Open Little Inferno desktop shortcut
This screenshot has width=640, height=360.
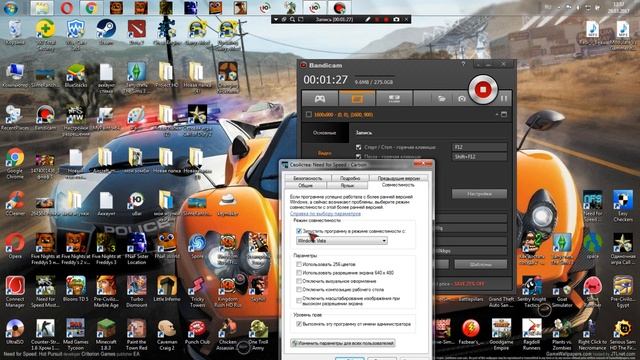coord(167,289)
